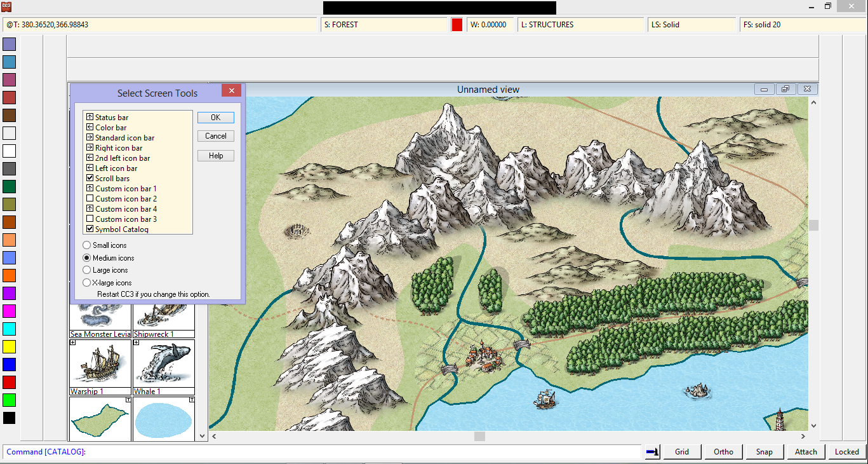Image resolution: width=868 pixels, height=464 pixels.
Task: Select the Small icons radio button
Action: (87, 245)
